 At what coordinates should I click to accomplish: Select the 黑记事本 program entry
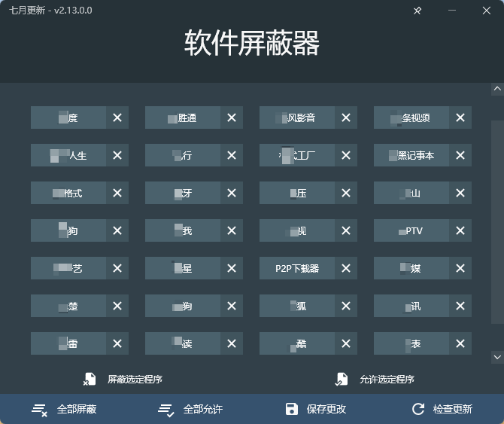pos(411,155)
